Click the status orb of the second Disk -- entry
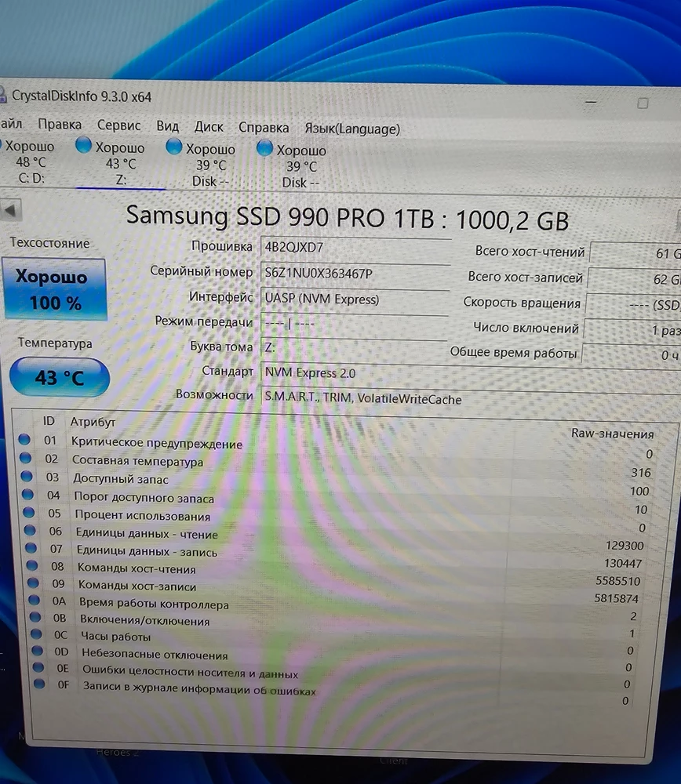This screenshot has width=681, height=784. (x=264, y=148)
